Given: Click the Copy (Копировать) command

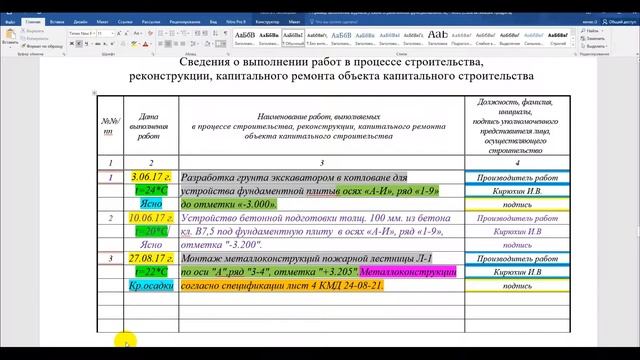Looking at the screenshot, I should point(35,38).
